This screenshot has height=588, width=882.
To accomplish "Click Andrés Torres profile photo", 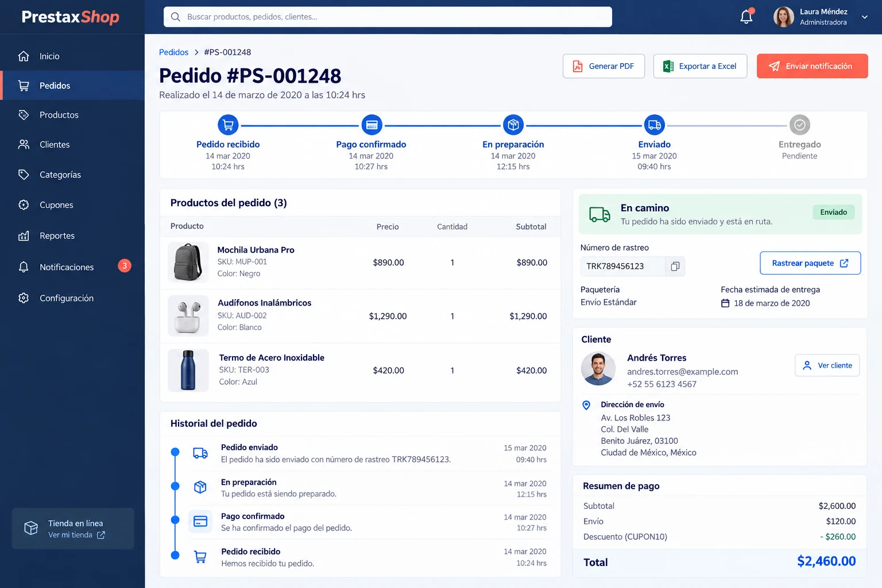I will pos(598,369).
